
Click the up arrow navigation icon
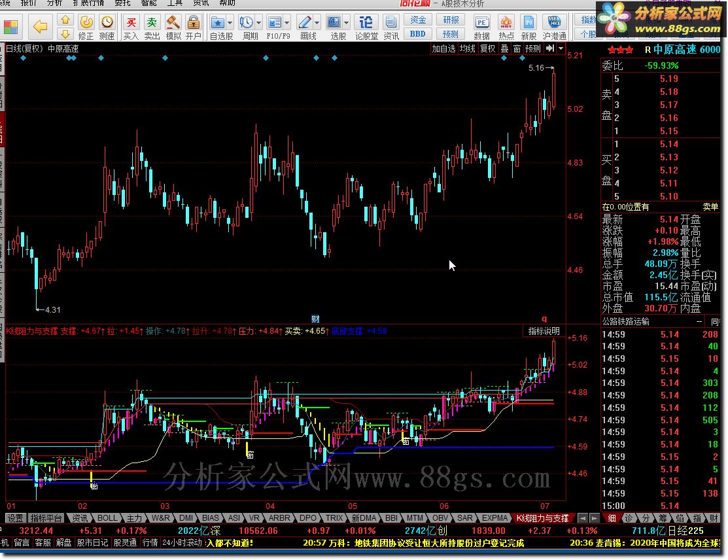tap(65, 20)
